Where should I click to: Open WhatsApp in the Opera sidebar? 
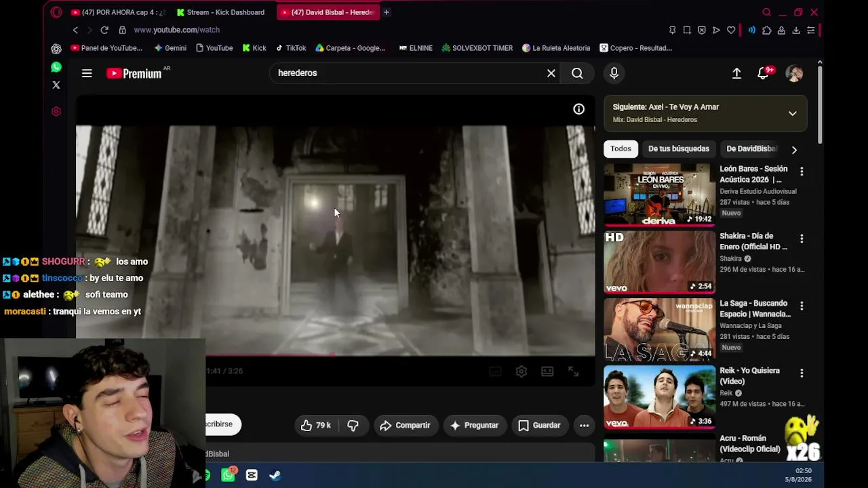56,67
